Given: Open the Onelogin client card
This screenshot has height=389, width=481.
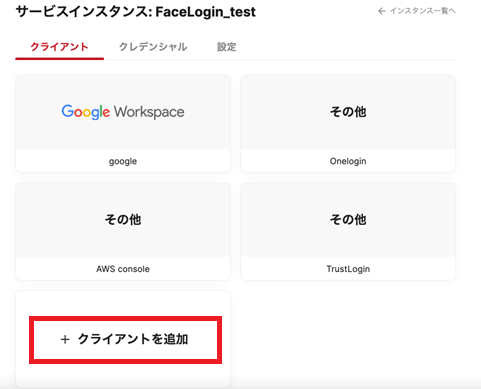Looking at the screenshot, I should click(348, 124).
